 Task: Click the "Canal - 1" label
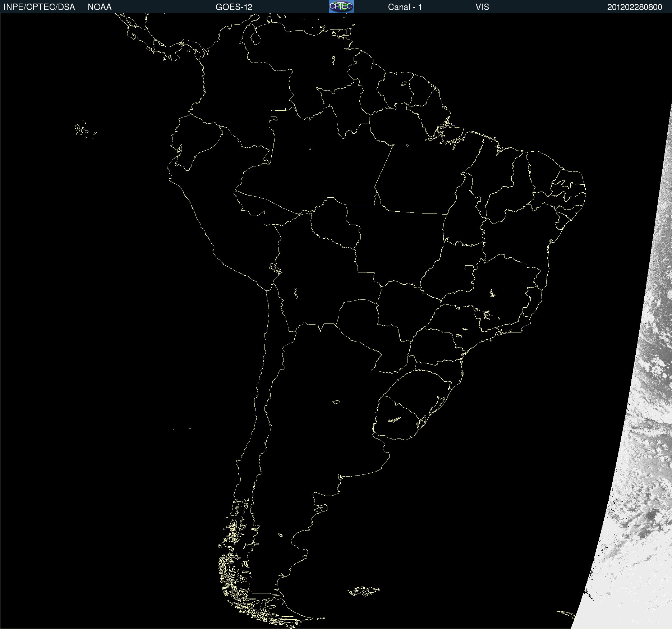tap(405, 7)
